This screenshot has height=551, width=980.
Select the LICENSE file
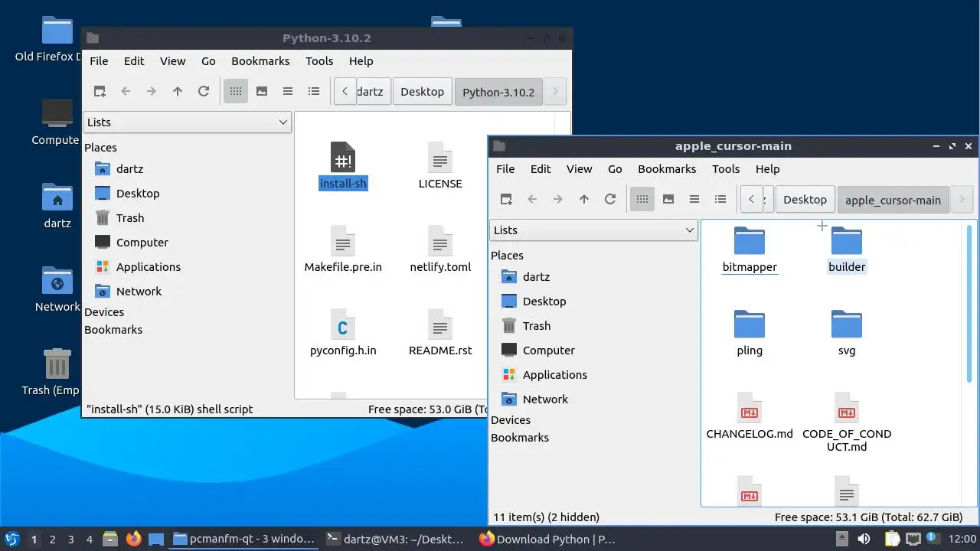pos(440,165)
